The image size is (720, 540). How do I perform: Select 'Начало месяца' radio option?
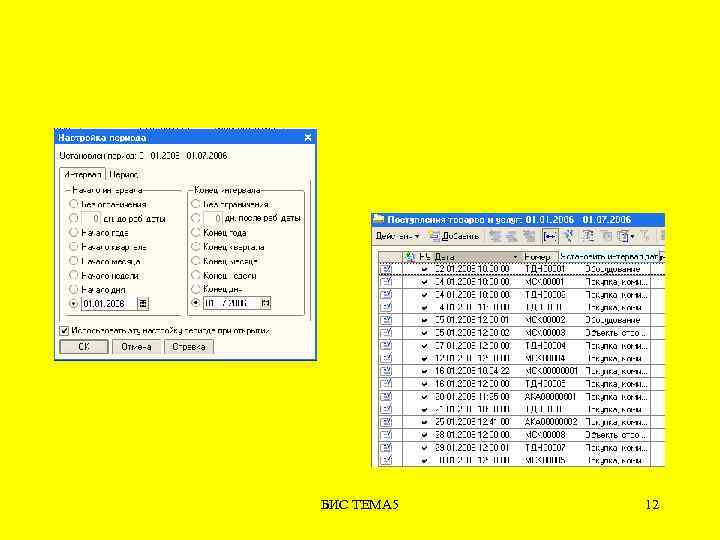tap(73, 261)
